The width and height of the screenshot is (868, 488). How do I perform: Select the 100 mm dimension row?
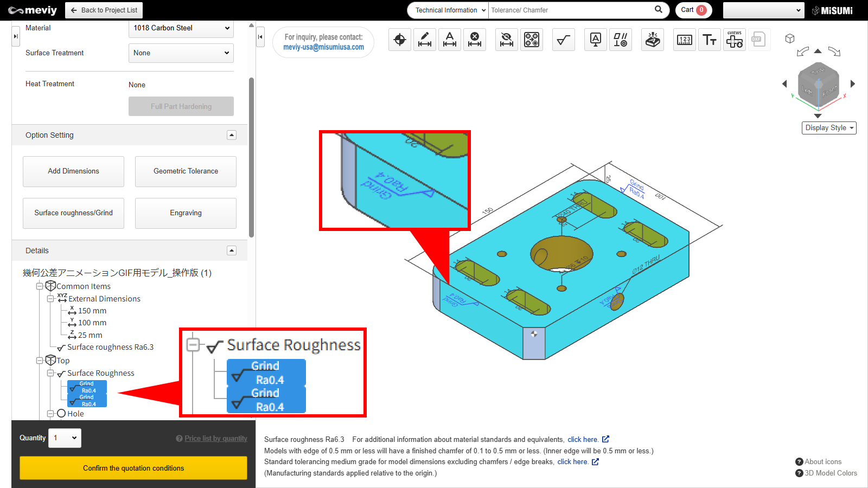tap(87, 323)
